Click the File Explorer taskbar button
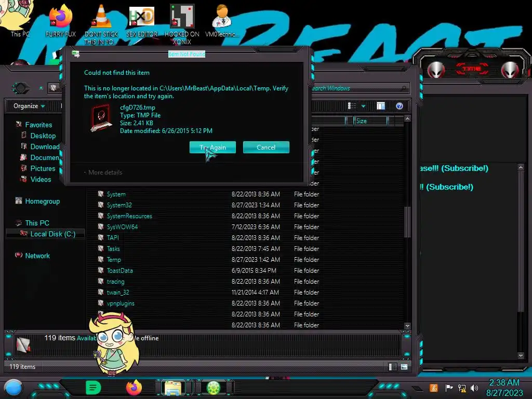 (173, 388)
